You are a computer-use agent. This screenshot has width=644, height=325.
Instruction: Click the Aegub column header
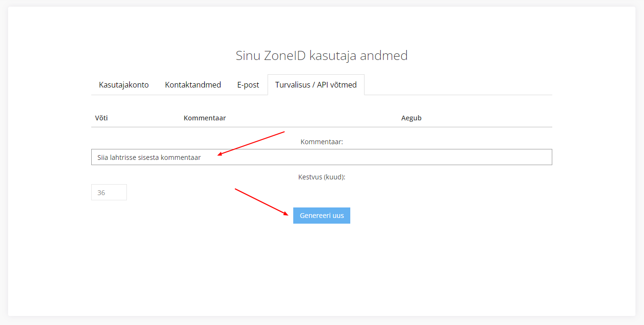click(411, 118)
